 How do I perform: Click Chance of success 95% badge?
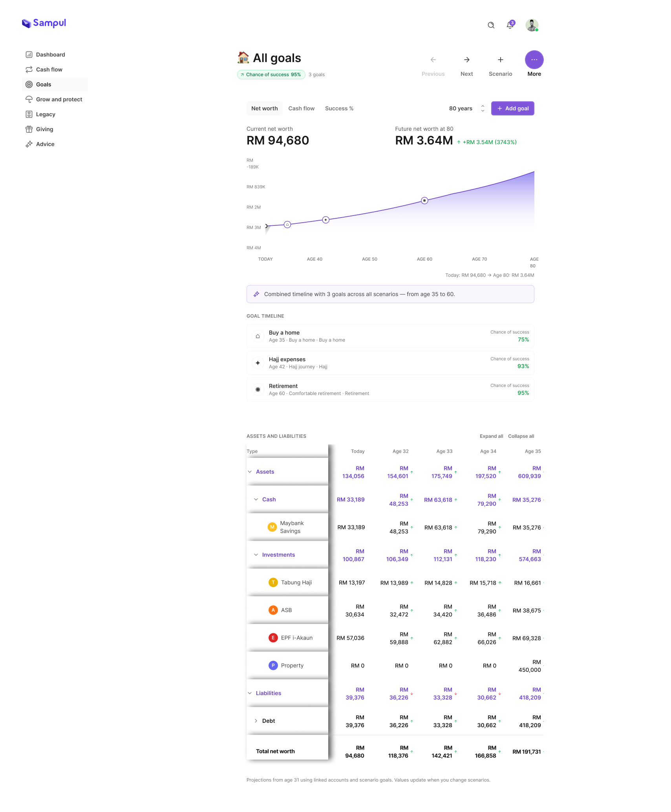(x=271, y=75)
